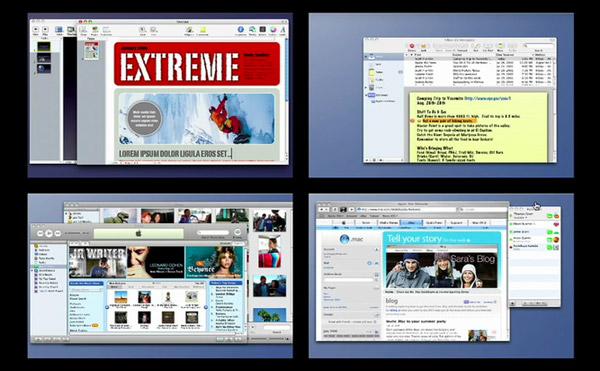Open the .Mac tab on Apple site
The width and height of the screenshot is (600, 371).
pyautogui.click(x=411, y=222)
